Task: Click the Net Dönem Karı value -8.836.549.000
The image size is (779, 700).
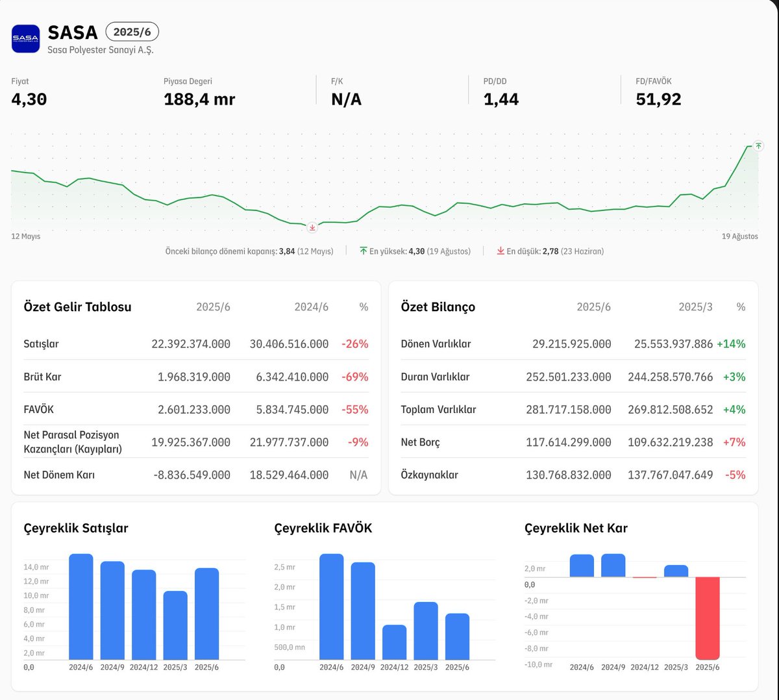Action: 192,475
